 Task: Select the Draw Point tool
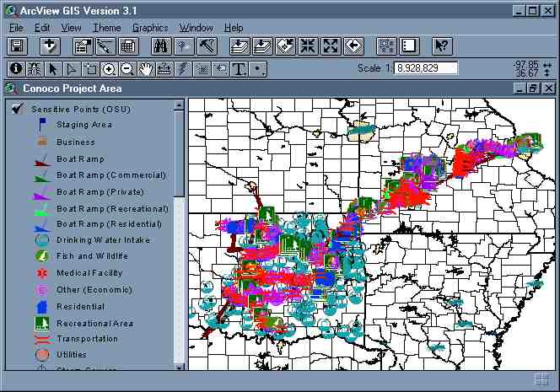pos(257,69)
